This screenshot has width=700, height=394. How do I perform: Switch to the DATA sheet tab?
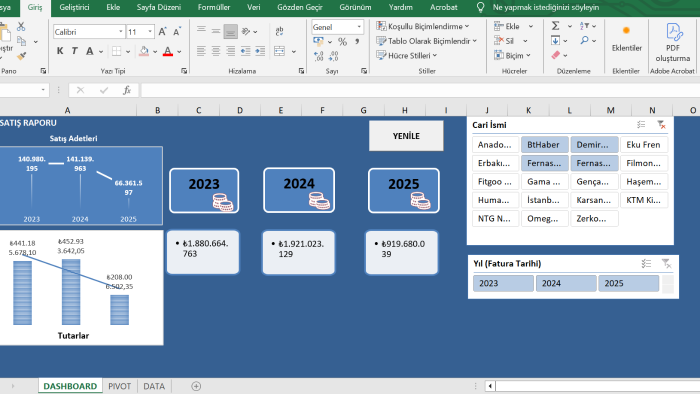[x=154, y=386]
